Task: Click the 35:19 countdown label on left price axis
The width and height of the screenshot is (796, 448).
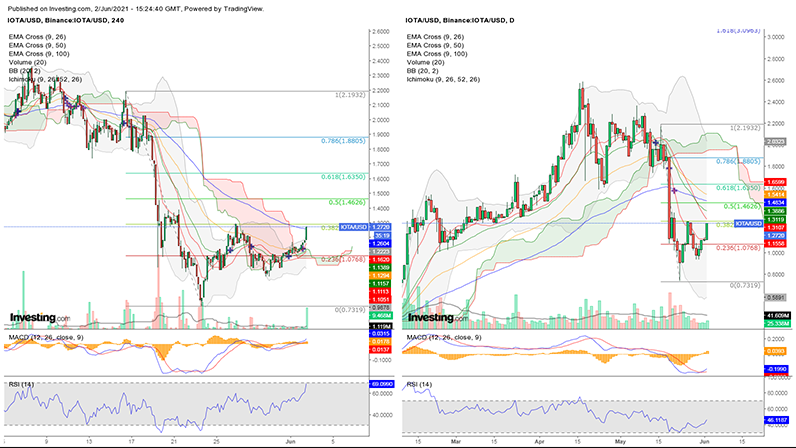Action: coord(381,236)
